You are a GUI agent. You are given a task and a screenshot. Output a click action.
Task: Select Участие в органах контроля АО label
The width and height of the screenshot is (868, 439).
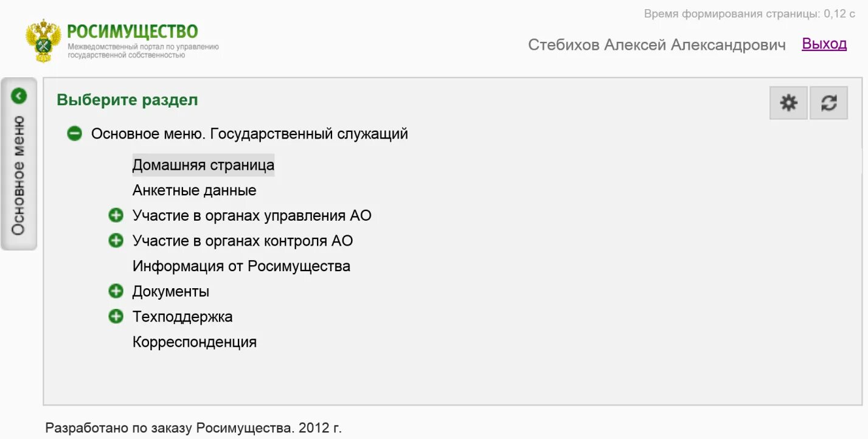pos(243,241)
